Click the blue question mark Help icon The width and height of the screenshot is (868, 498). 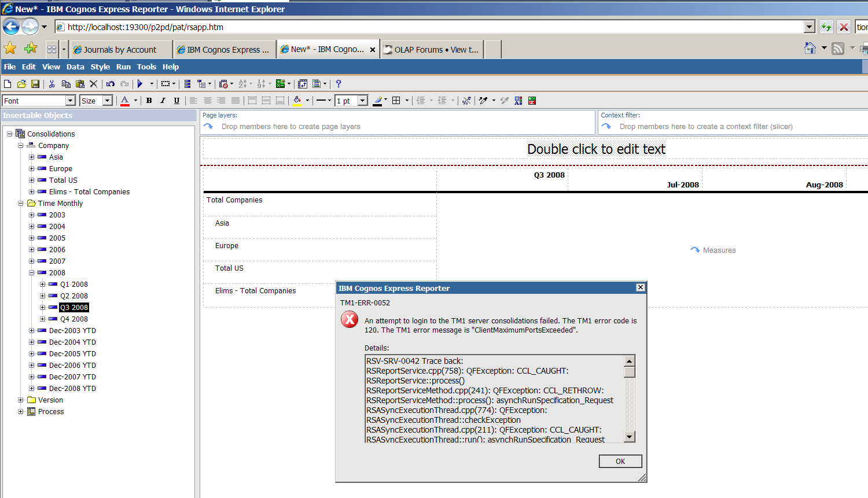(x=339, y=84)
